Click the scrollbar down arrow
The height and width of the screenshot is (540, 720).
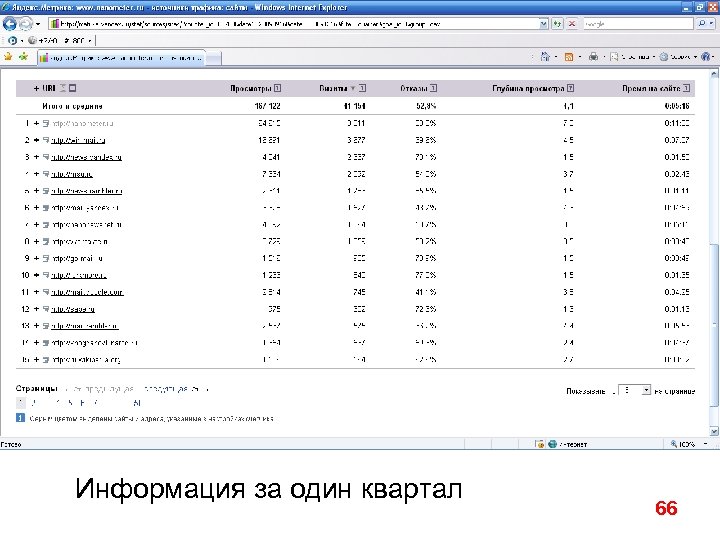click(x=714, y=431)
